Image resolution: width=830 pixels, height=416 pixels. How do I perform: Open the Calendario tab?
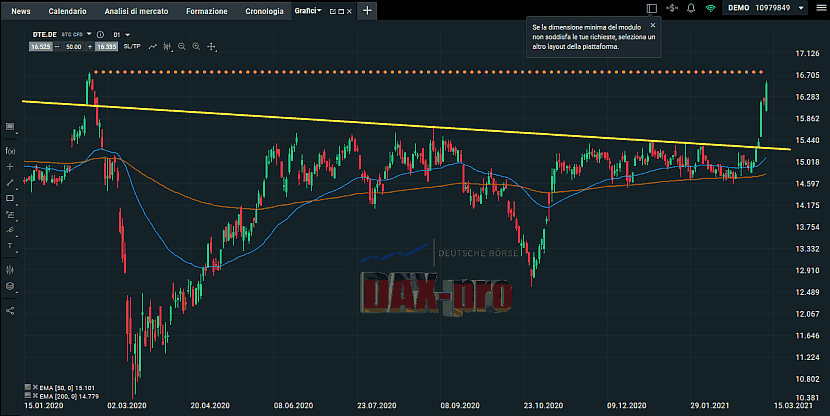pos(67,11)
